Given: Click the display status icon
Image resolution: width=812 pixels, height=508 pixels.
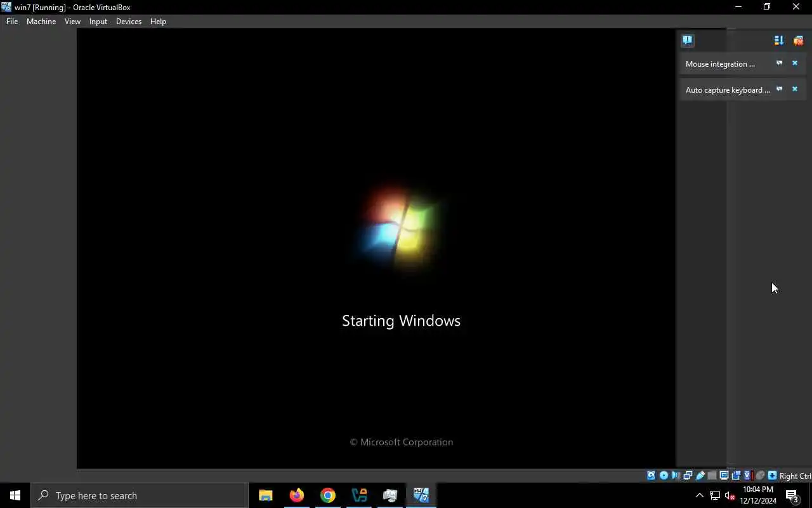Looking at the screenshot, I should click(x=724, y=476).
